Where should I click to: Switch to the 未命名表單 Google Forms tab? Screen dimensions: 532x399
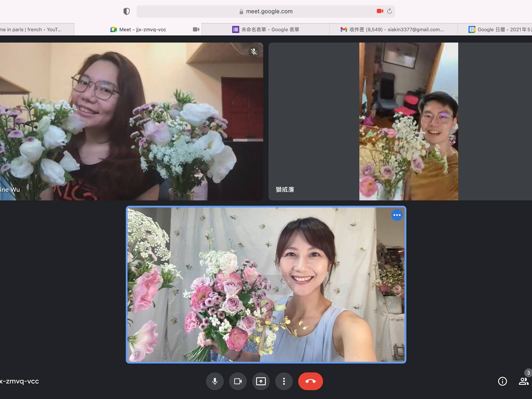click(x=269, y=29)
